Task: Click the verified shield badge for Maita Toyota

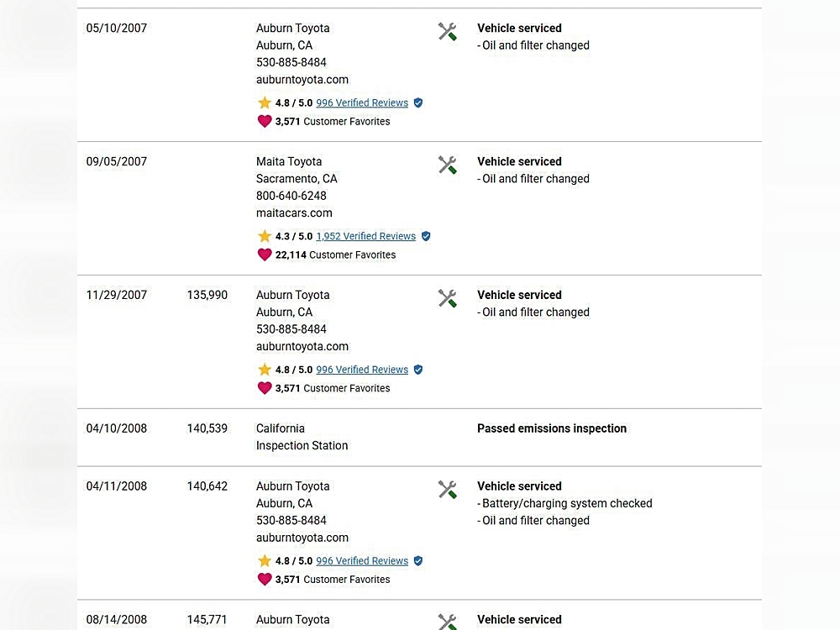Action: (x=426, y=237)
